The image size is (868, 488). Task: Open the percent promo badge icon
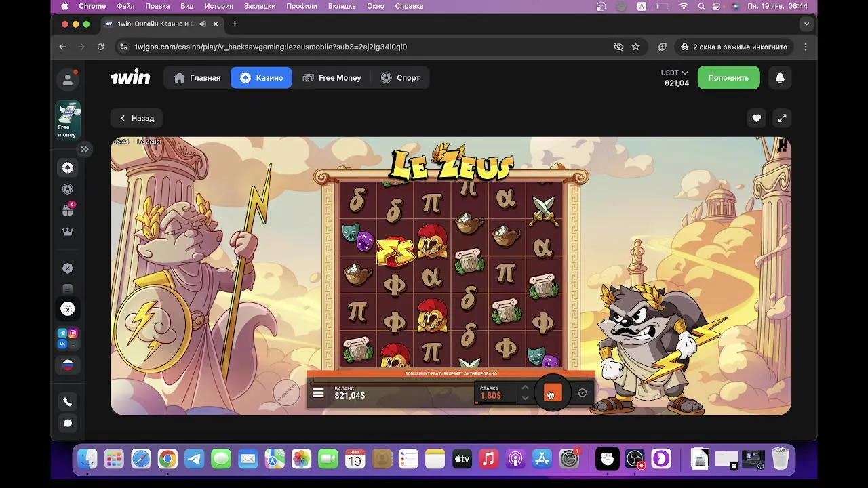coord(68,268)
